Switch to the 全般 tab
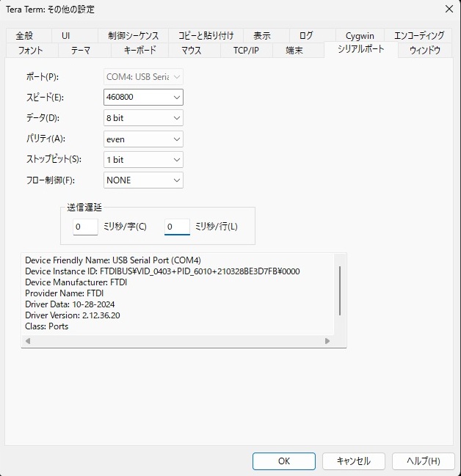 (23, 35)
